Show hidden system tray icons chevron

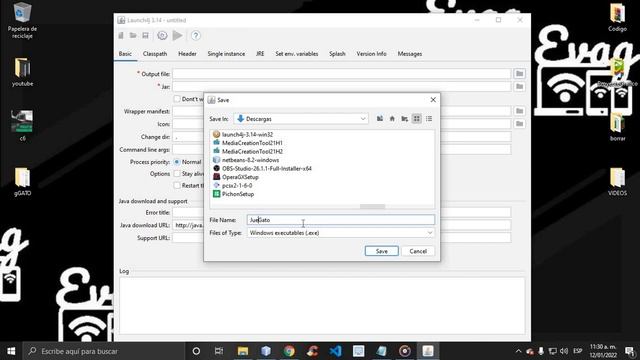[x=518, y=351]
